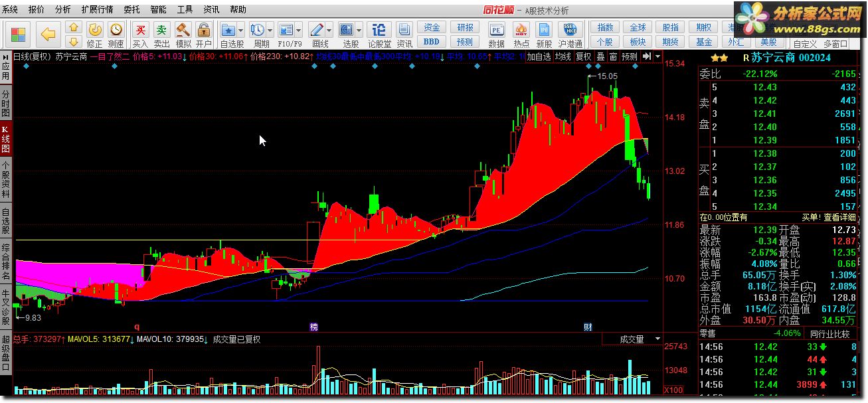Open the 资讯 news document icon
The height and width of the screenshot is (403, 868).
[404, 30]
